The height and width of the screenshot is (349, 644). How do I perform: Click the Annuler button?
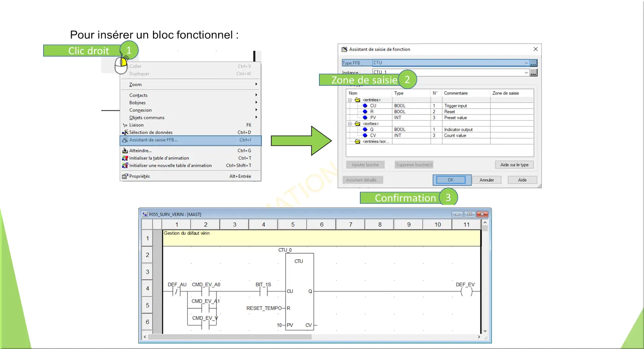pos(487,180)
